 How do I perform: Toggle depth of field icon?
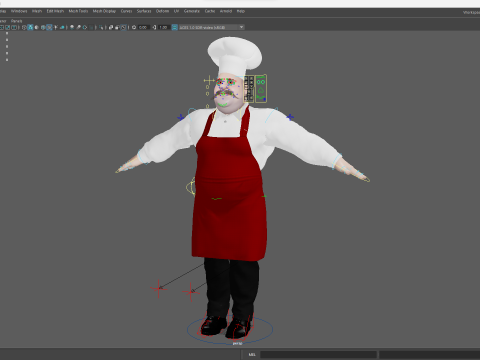[x=92, y=27]
